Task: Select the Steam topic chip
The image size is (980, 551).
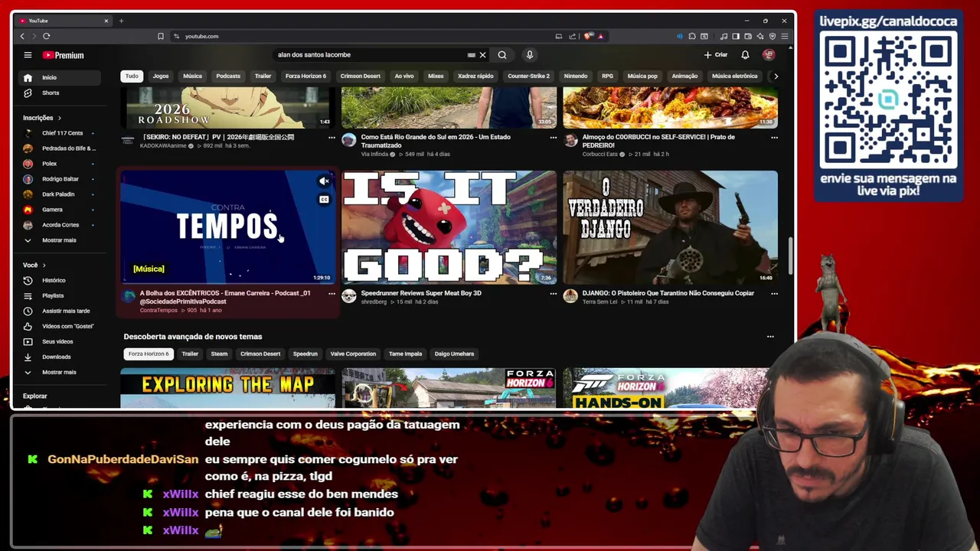Action: coord(219,354)
